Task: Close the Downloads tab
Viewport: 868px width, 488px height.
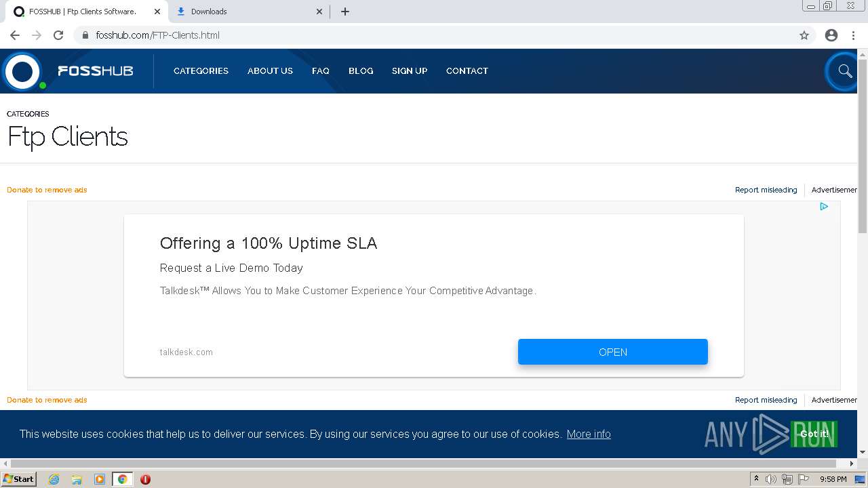Action: [320, 12]
